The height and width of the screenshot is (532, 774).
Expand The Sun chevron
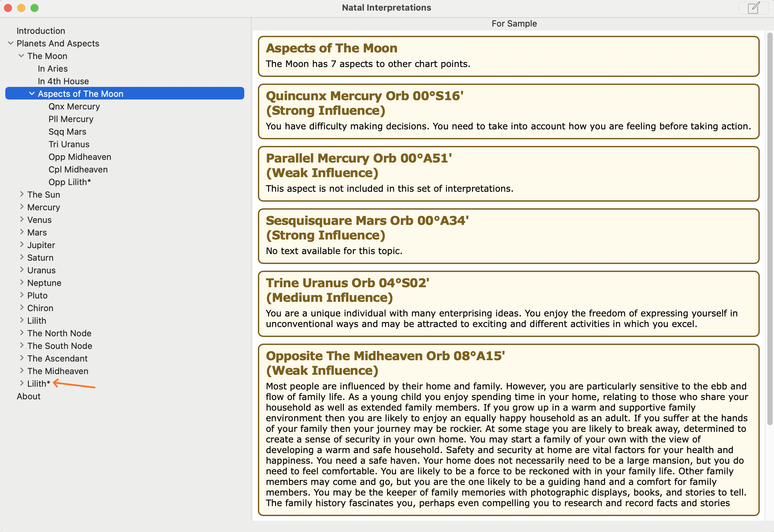point(22,194)
